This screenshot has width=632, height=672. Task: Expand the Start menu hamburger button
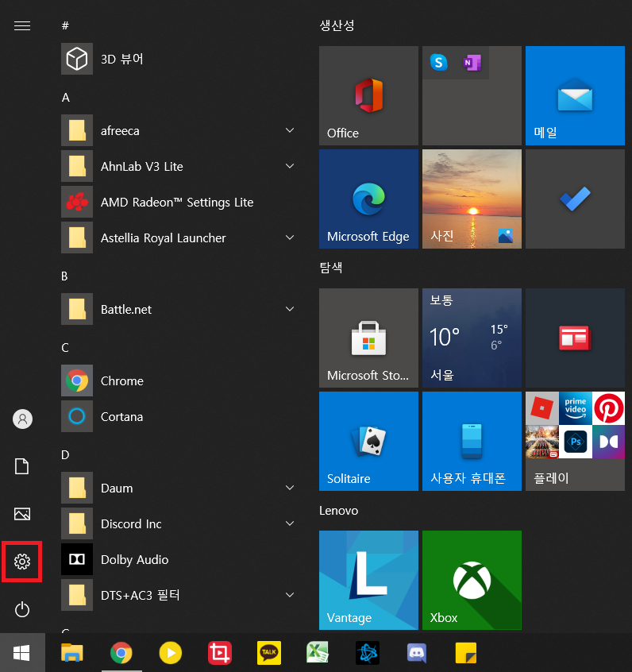(x=22, y=25)
